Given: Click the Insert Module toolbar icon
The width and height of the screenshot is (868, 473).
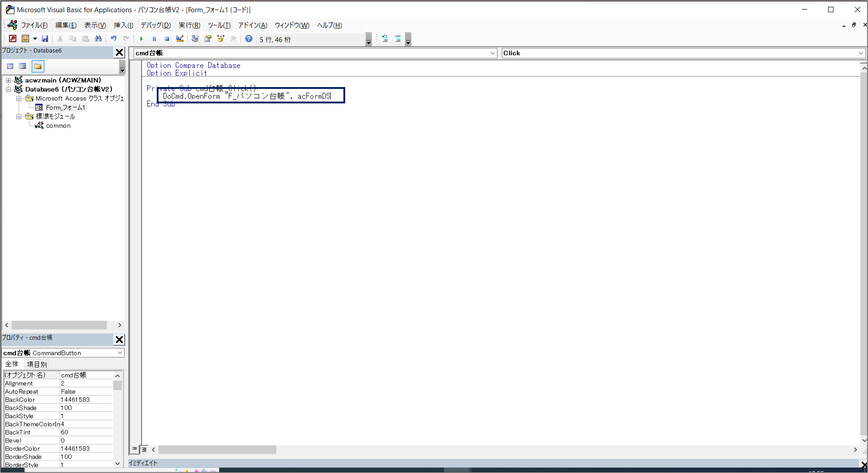Looking at the screenshot, I should 25,39.
